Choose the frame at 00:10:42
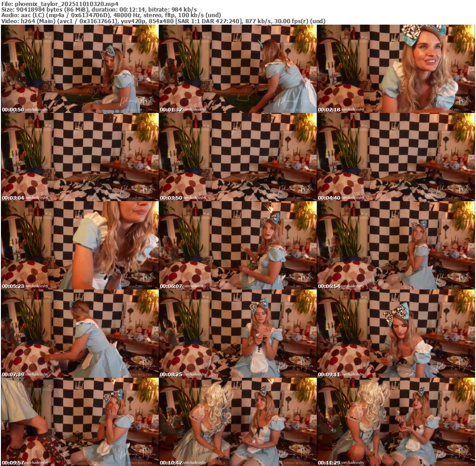This screenshot has width=476, height=466. (x=238, y=422)
